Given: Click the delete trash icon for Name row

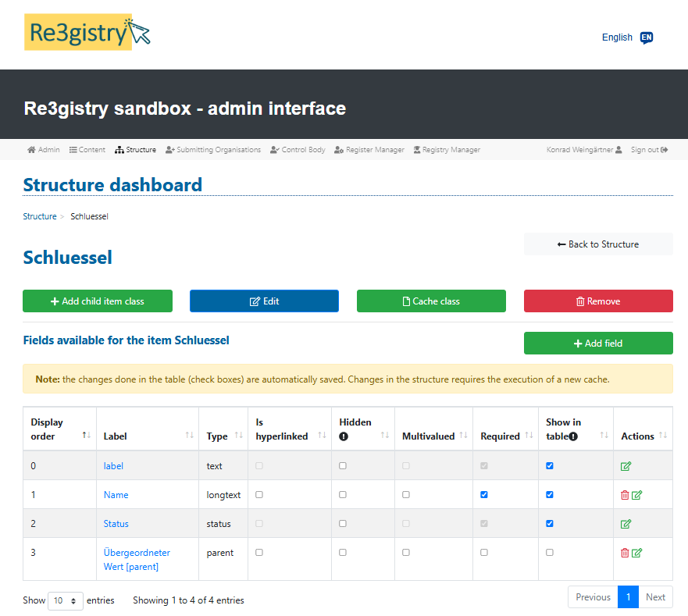Looking at the screenshot, I should pyautogui.click(x=624, y=495).
